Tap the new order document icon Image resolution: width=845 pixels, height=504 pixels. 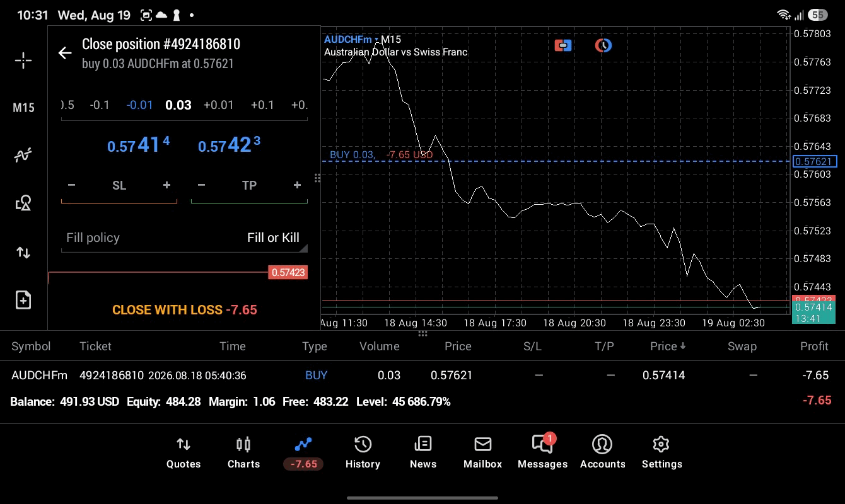pyautogui.click(x=23, y=300)
